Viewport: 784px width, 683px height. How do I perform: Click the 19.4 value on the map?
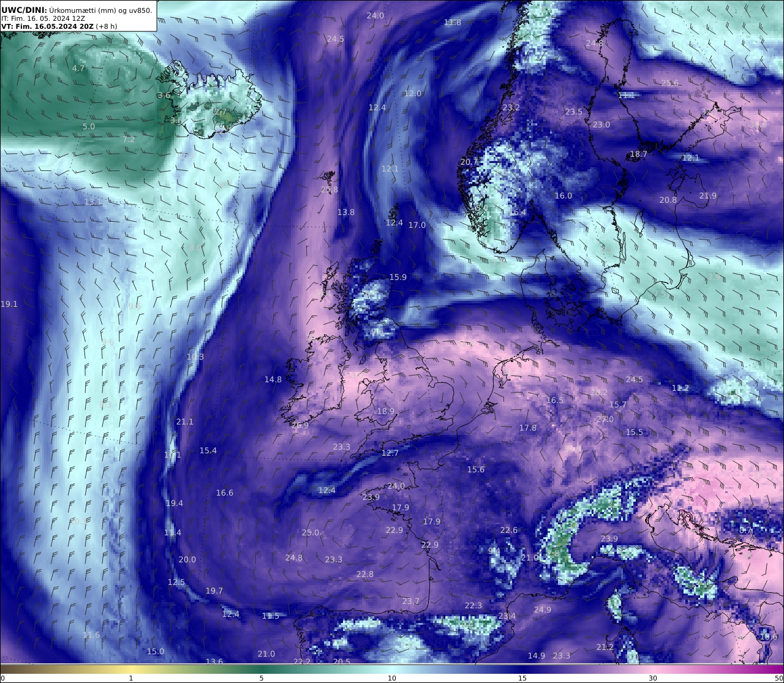coord(175,503)
